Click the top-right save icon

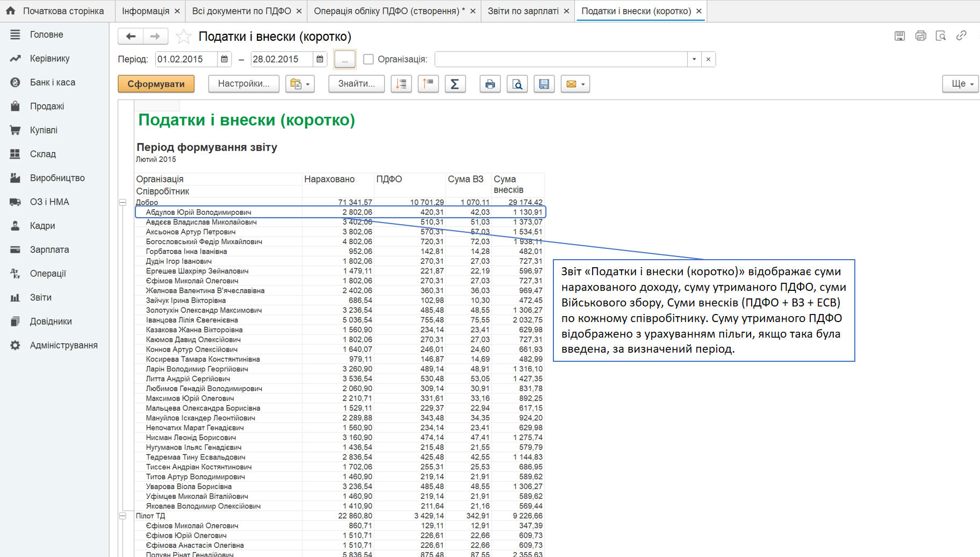[899, 36]
